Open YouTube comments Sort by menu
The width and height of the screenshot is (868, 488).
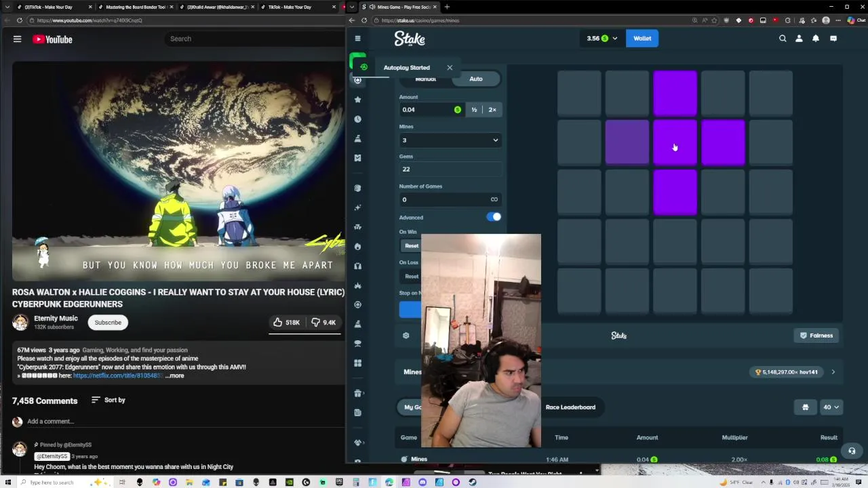pos(108,400)
